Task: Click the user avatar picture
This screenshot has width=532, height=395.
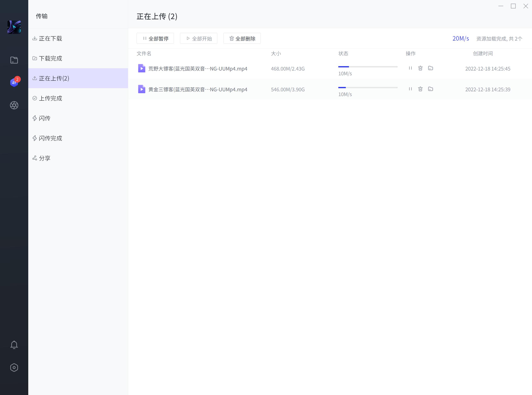Action: click(x=14, y=27)
